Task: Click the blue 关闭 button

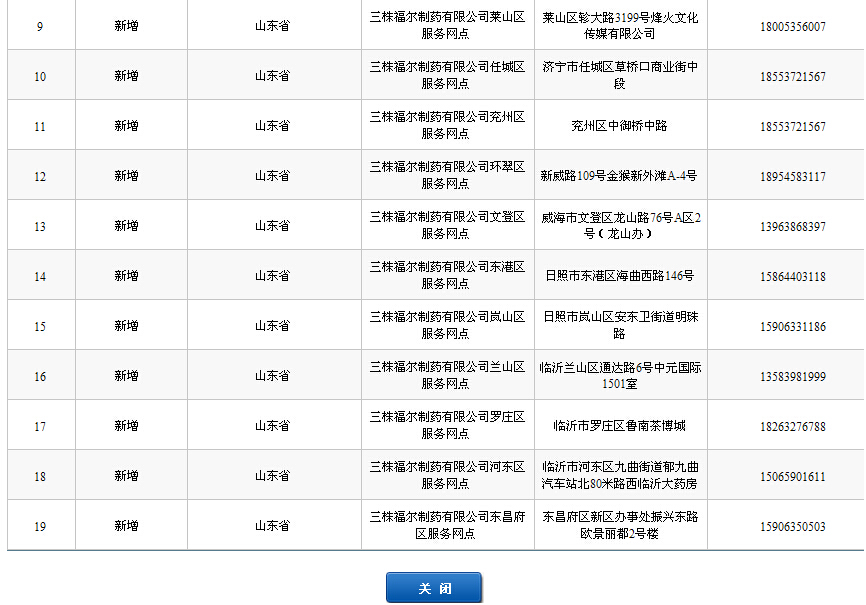Action: (x=434, y=587)
